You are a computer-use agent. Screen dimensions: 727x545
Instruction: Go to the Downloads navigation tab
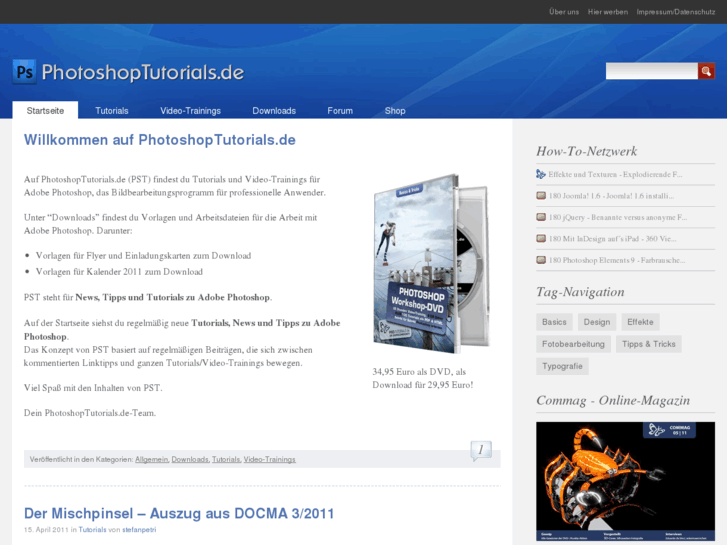(x=274, y=111)
